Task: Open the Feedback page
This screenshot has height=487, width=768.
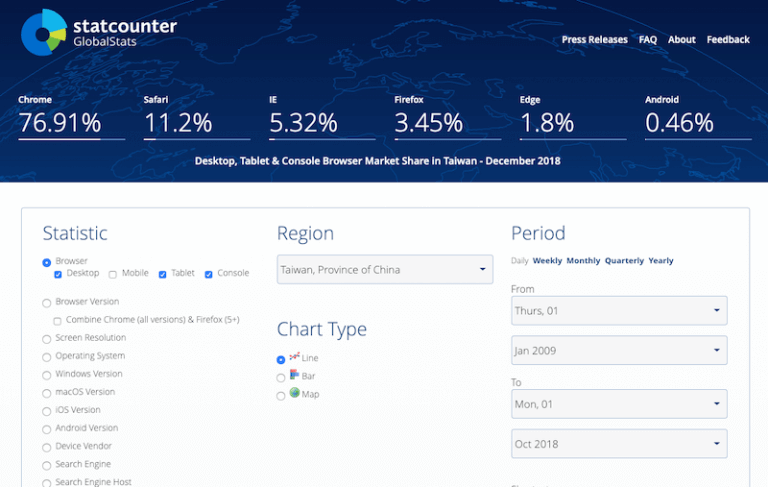Action: 728,40
